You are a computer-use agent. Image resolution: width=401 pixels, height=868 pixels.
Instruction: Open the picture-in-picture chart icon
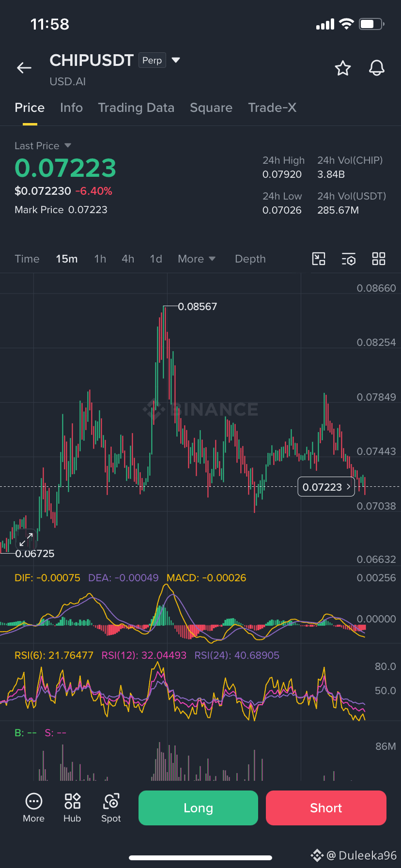[319, 259]
